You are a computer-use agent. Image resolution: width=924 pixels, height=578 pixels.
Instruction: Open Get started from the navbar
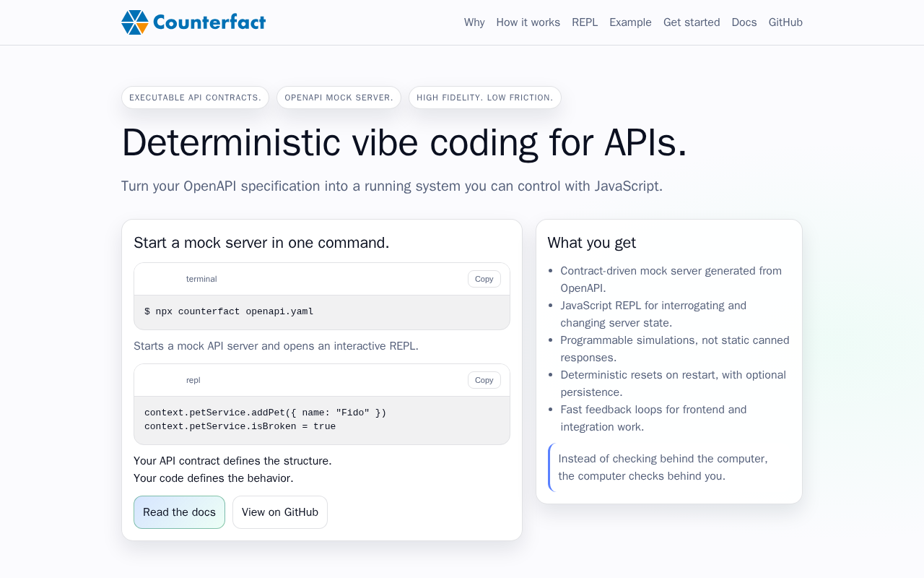click(x=692, y=22)
